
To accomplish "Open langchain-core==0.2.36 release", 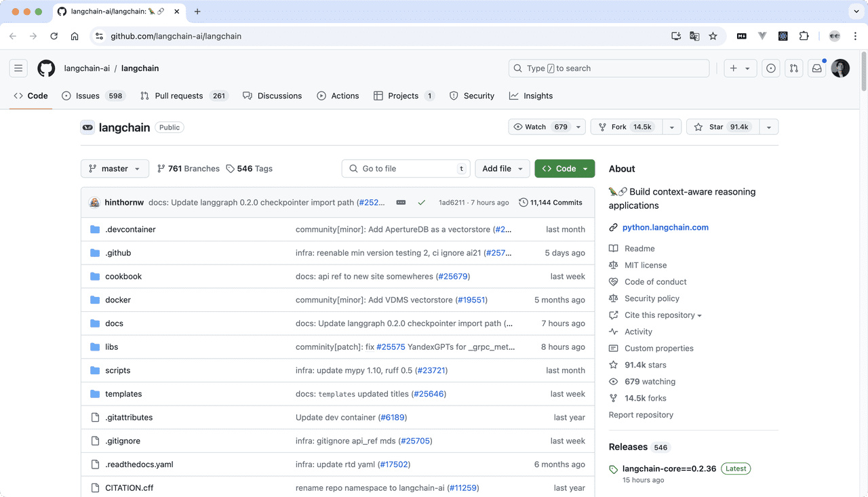I will tap(669, 469).
